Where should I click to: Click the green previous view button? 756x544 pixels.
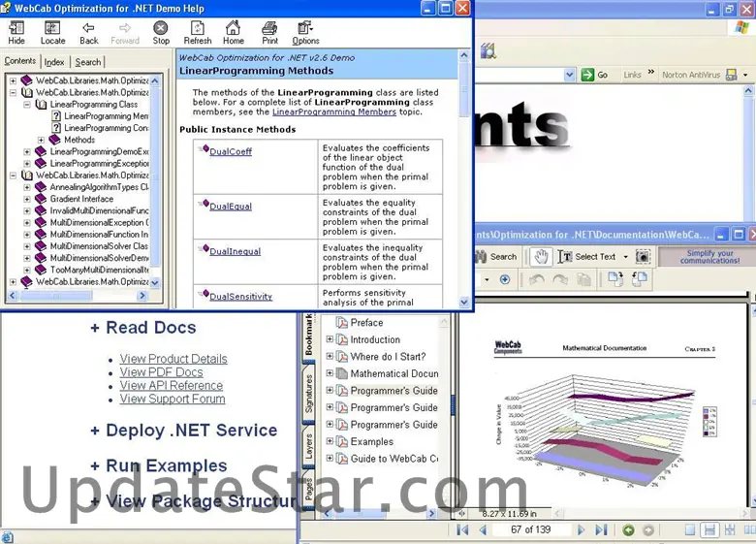click(628, 530)
